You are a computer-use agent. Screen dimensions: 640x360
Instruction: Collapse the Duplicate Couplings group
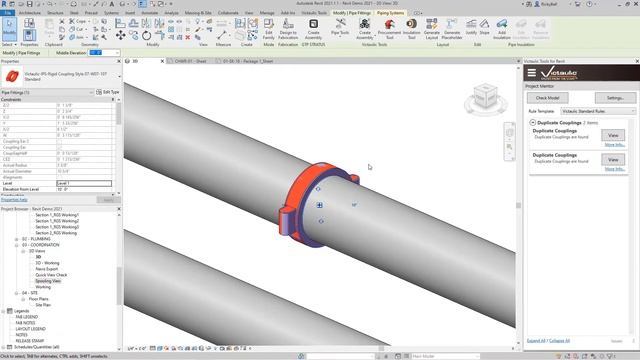532,122
